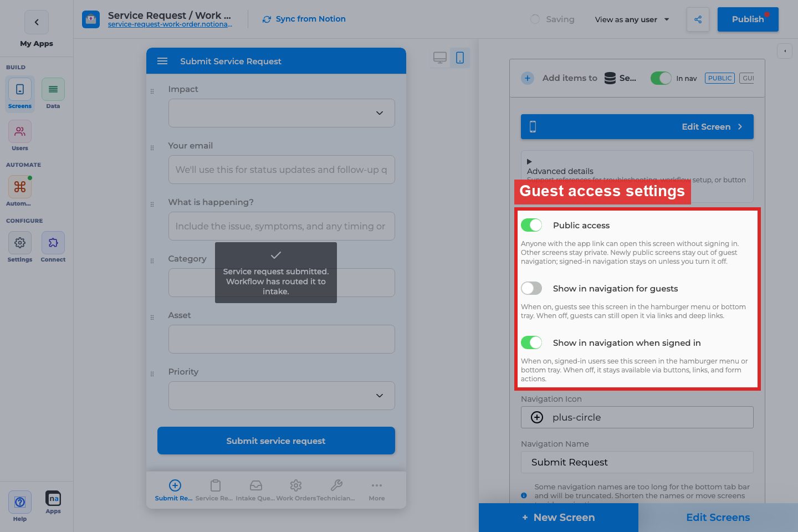Expand the Advanced details disclosure
The height and width of the screenshot is (532, 798).
(x=529, y=162)
